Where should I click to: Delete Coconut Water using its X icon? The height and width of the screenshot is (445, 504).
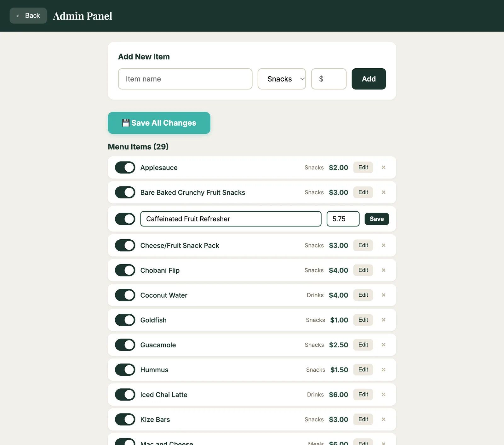(x=383, y=295)
